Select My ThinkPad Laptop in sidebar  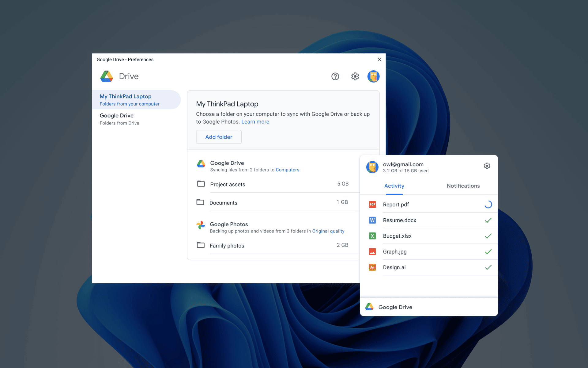pos(136,100)
